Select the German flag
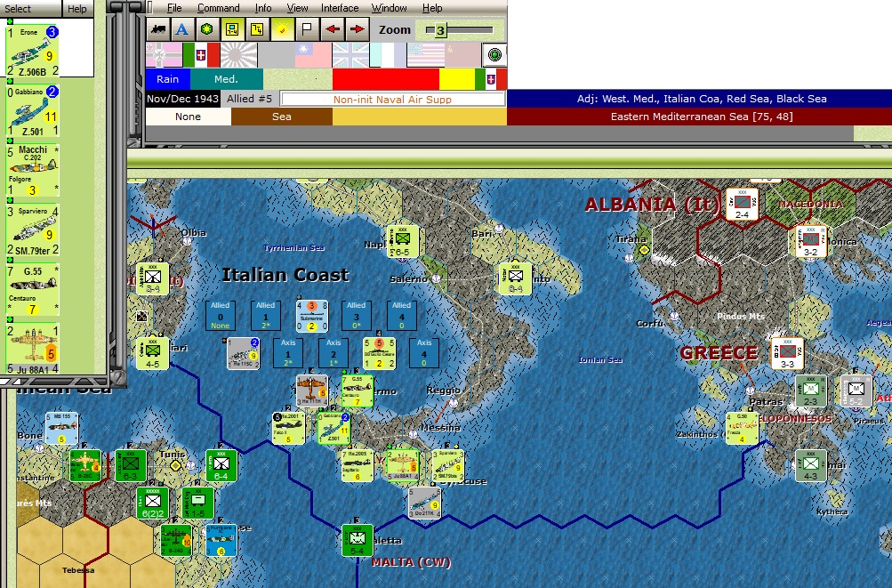This screenshot has height=588, width=892. point(165,55)
